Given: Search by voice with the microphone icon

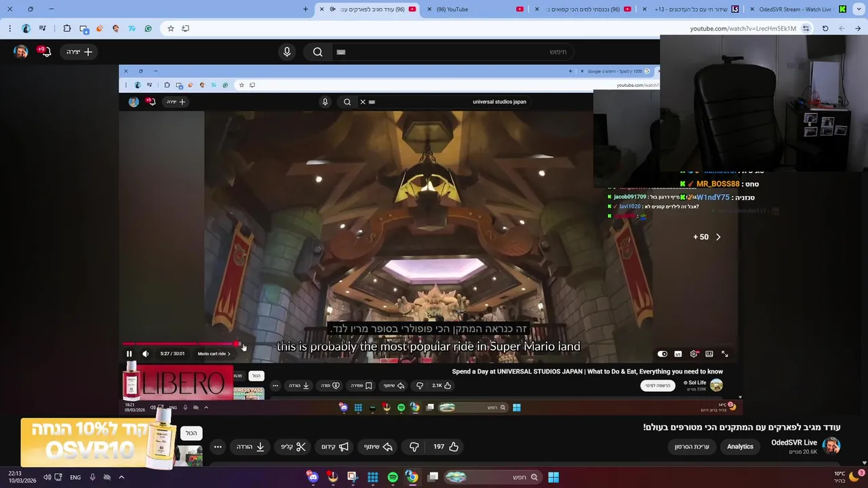Looking at the screenshot, I should click(287, 52).
